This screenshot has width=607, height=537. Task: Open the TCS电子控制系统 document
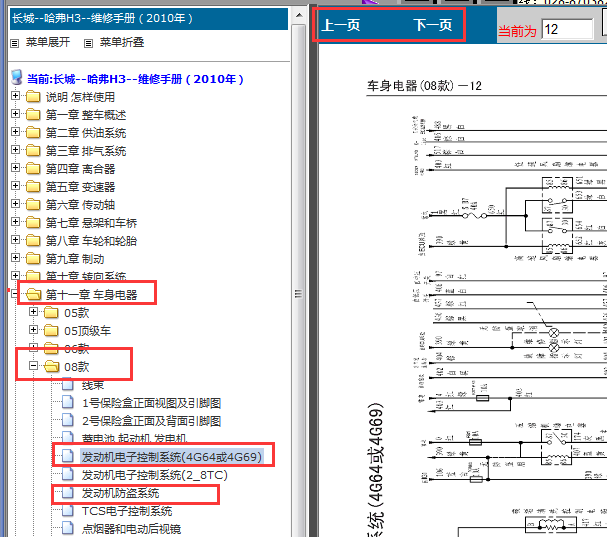click(127, 511)
